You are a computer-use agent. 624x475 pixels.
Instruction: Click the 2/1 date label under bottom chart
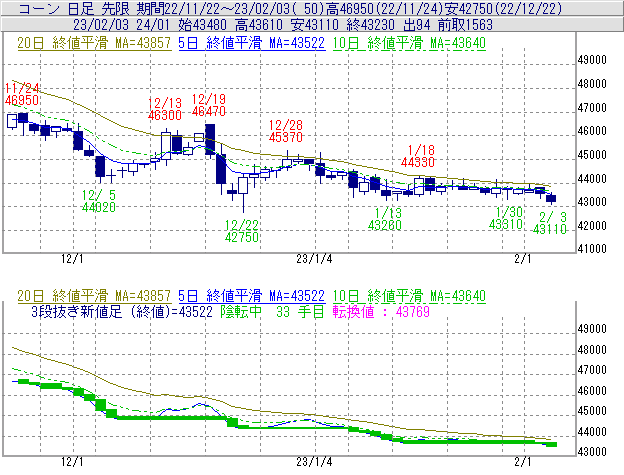523,462
